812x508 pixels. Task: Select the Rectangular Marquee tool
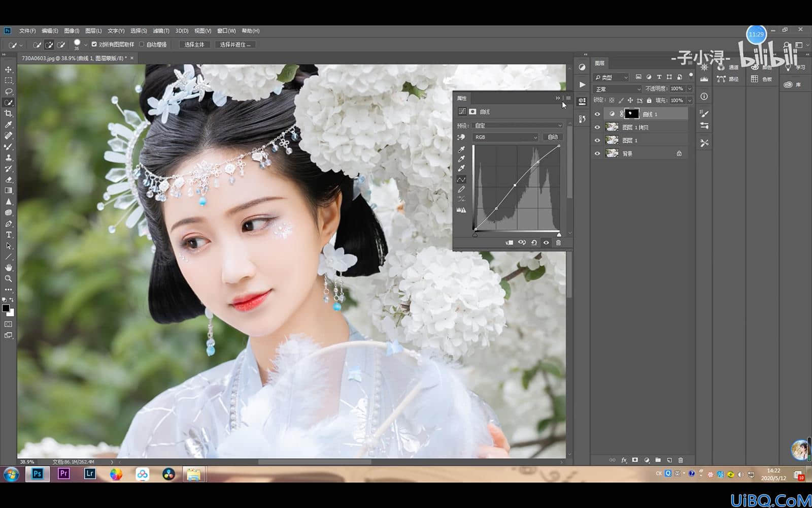pyautogui.click(x=9, y=81)
